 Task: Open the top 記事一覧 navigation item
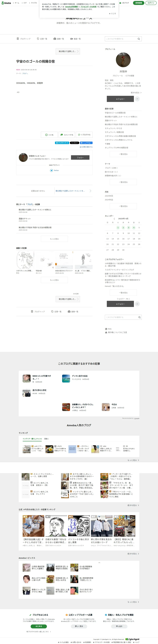pos(42,39)
